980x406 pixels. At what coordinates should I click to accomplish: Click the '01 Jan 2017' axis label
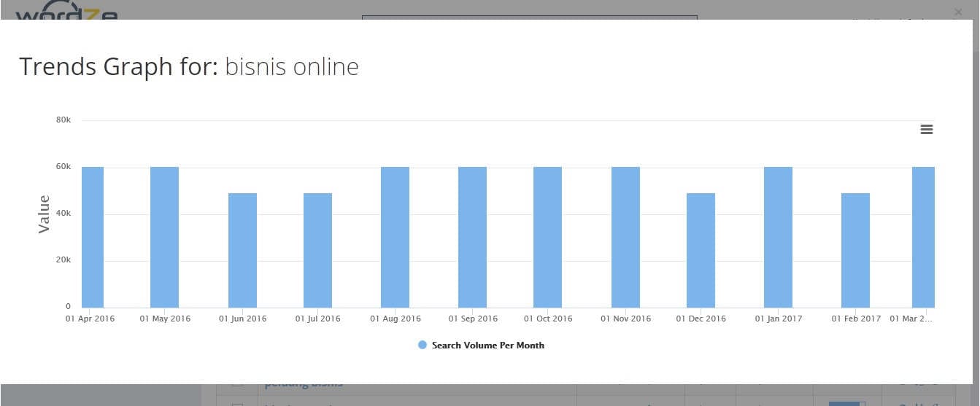coord(779,319)
